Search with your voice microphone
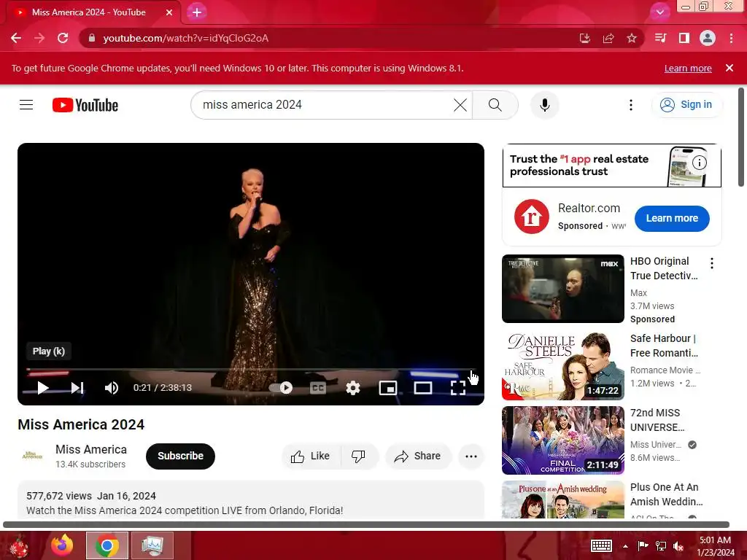This screenshot has width=747, height=560. tap(544, 105)
